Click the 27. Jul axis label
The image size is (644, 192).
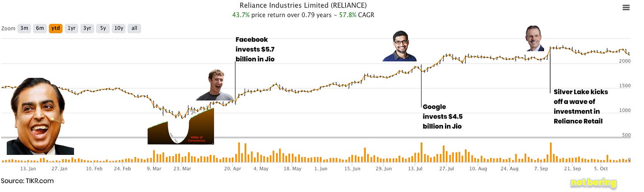(447, 169)
